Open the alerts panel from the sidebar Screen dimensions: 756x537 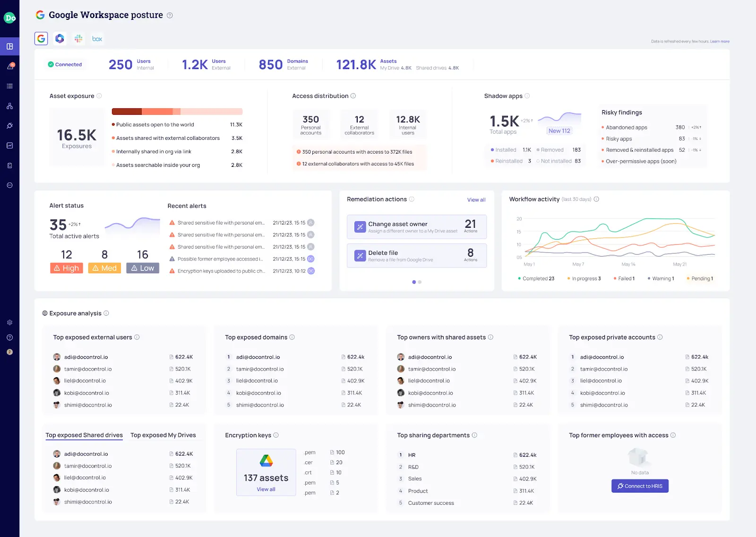coord(9,66)
